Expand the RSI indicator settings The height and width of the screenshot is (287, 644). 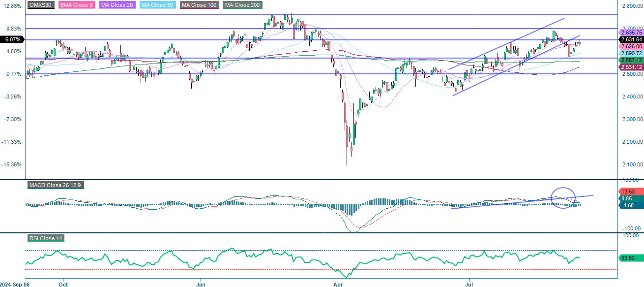coord(45,238)
